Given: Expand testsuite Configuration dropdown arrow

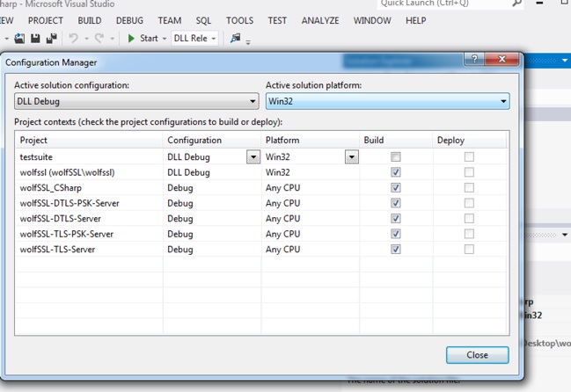Looking at the screenshot, I should [x=253, y=157].
